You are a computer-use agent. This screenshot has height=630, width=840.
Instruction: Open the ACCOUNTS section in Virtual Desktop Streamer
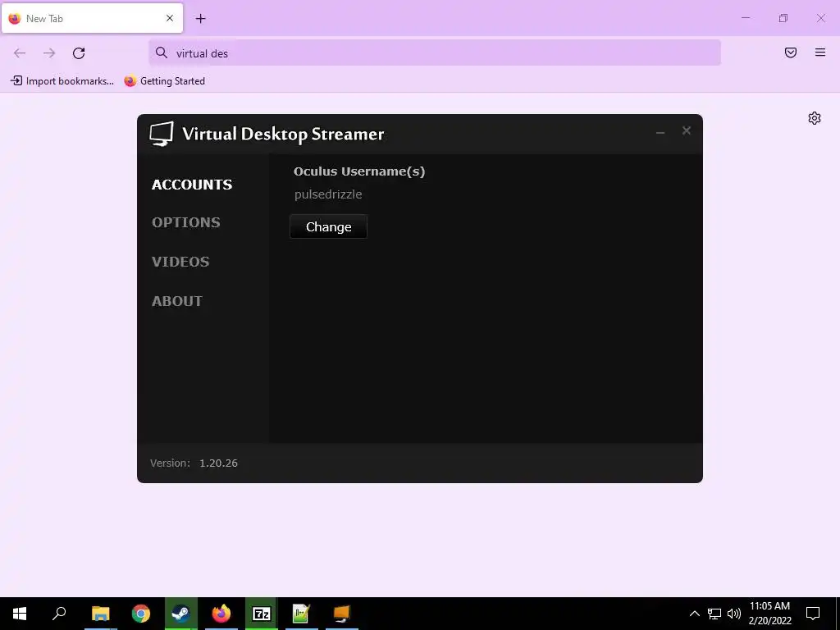[192, 185]
